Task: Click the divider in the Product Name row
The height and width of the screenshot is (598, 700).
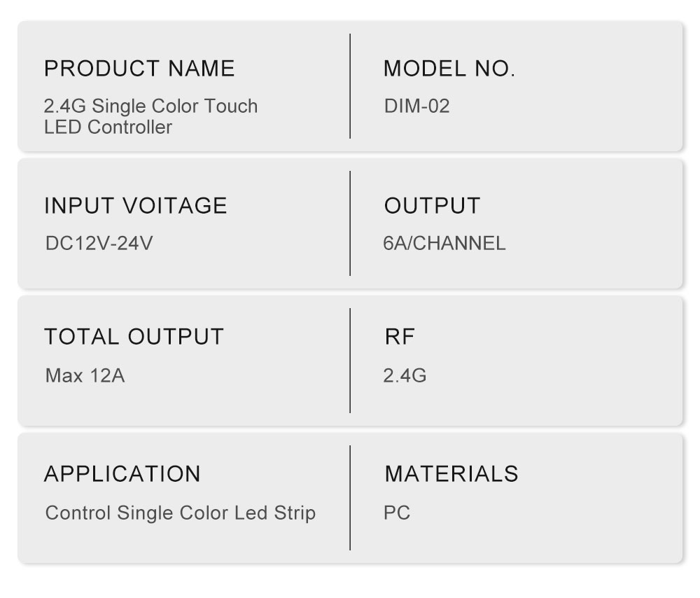Action: coord(350,85)
